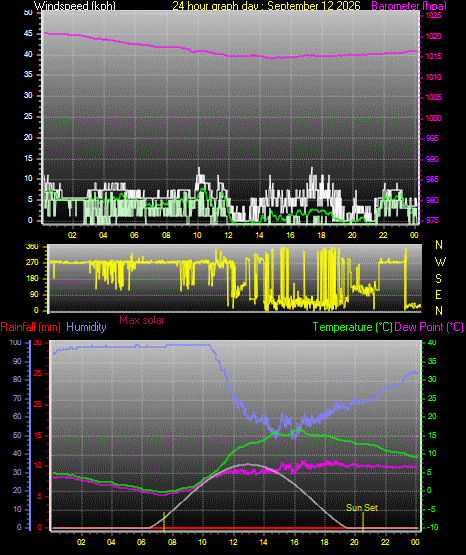Image resolution: width=466 pixels, height=555 pixels.
Task: Select the red 'Rainfall (mm)' legend label
Action: [x=30, y=327]
